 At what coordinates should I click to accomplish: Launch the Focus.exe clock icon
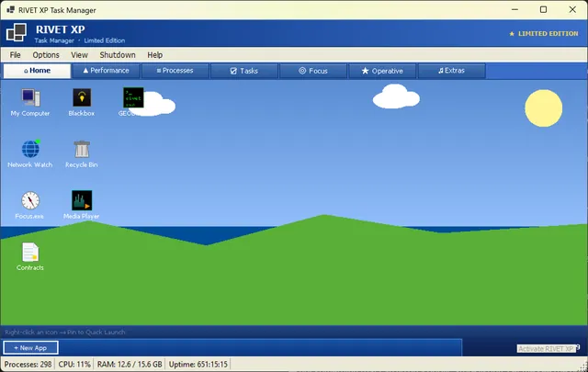tap(30, 205)
